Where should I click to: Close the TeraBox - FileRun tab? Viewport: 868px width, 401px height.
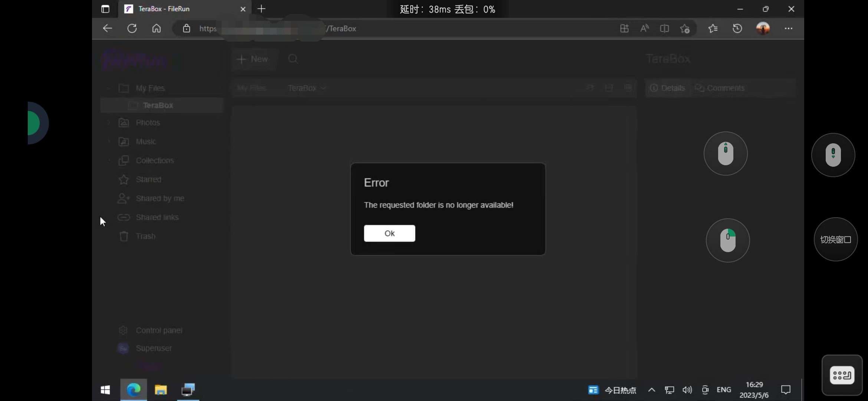coord(243,9)
